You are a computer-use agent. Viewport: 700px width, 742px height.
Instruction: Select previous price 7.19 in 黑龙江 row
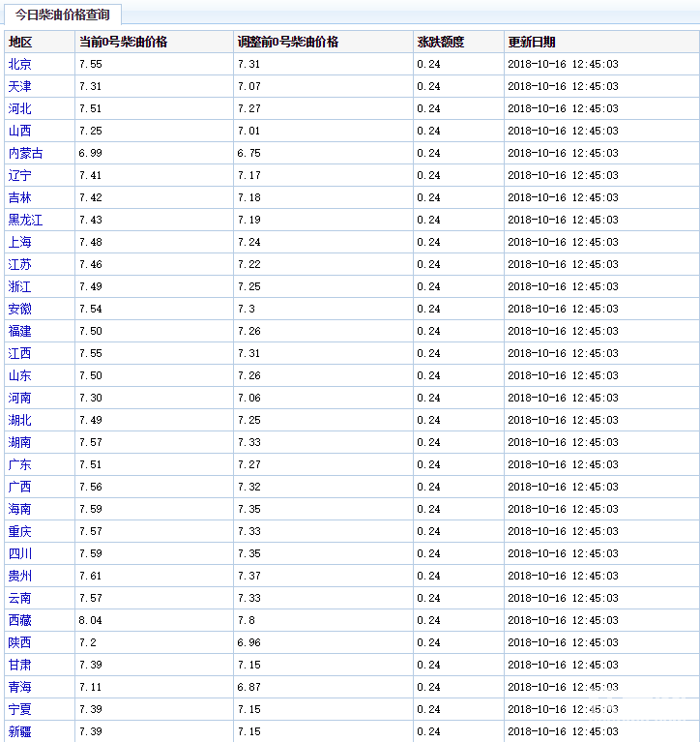coord(248,220)
